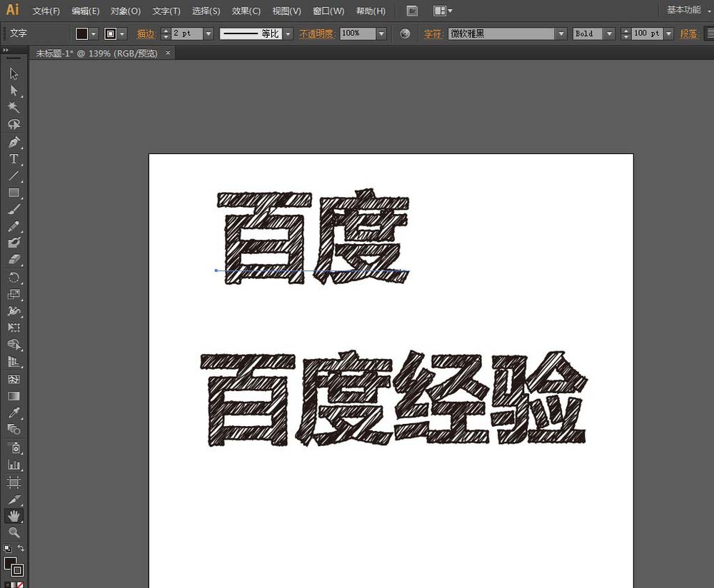This screenshot has height=588, width=714.
Task: Select the Warp tool
Action: coord(14,311)
